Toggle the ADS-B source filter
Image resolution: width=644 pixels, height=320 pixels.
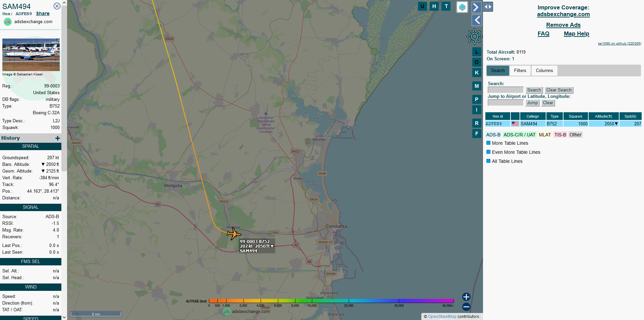click(493, 135)
